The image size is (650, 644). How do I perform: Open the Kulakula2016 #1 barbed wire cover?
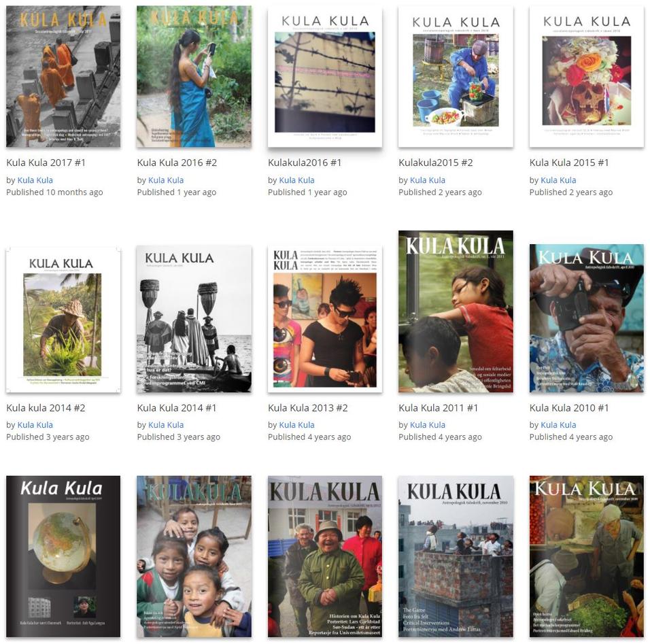(x=325, y=76)
